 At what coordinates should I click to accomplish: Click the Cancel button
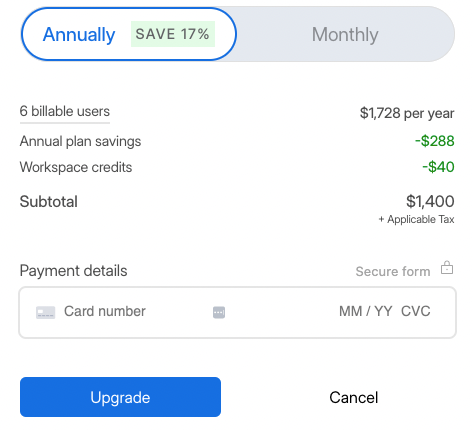(354, 397)
